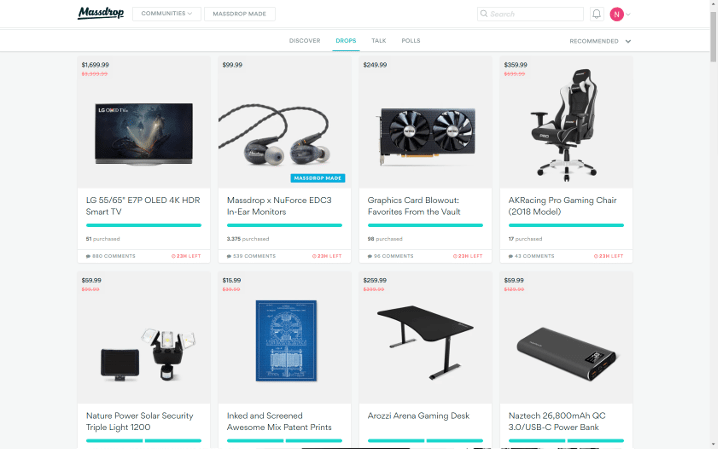
Task: Switch to the Polls tab
Action: click(411, 41)
